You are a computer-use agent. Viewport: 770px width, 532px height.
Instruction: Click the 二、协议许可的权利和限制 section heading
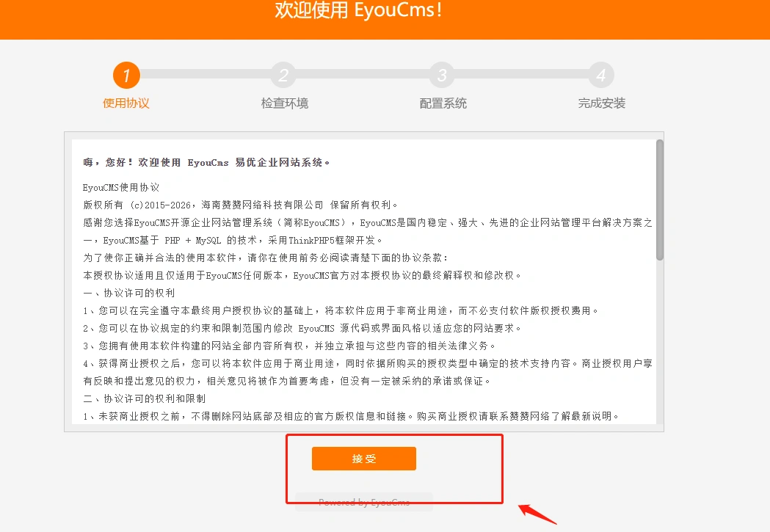(144, 398)
